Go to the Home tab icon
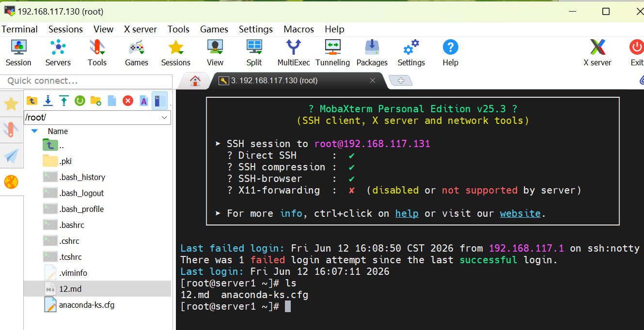This screenshot has height=330, width=644. point(195,81)
